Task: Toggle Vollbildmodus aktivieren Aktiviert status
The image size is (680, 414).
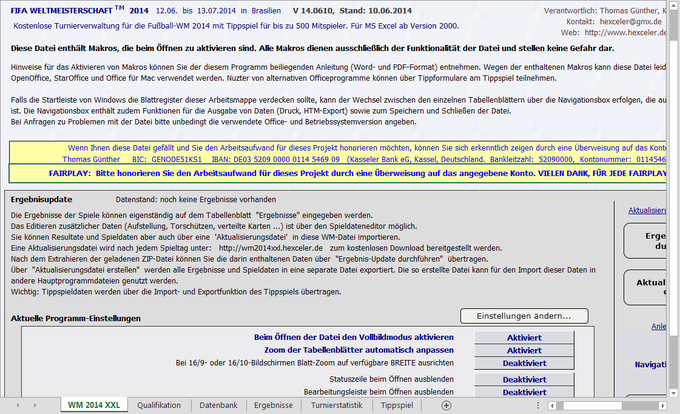Action: point(524,337)
